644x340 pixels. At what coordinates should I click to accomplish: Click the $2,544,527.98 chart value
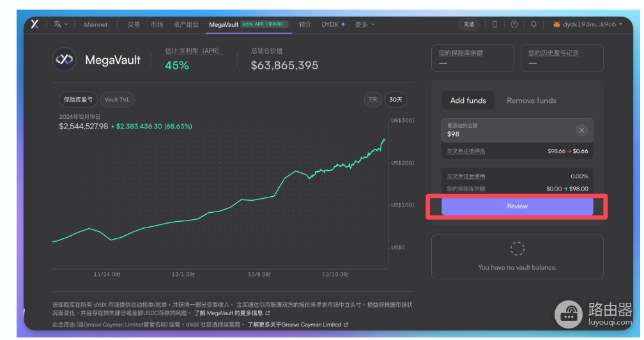tap(83, 127)
